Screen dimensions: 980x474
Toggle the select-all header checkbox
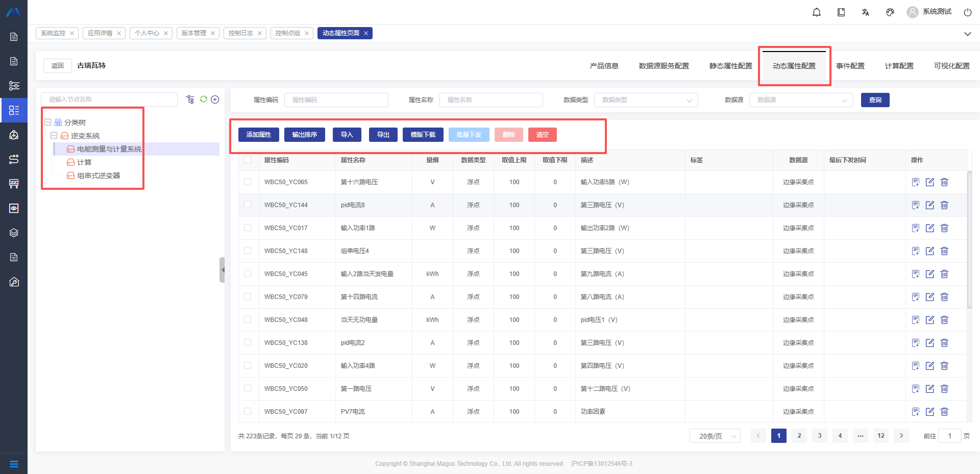click(248, 160)
